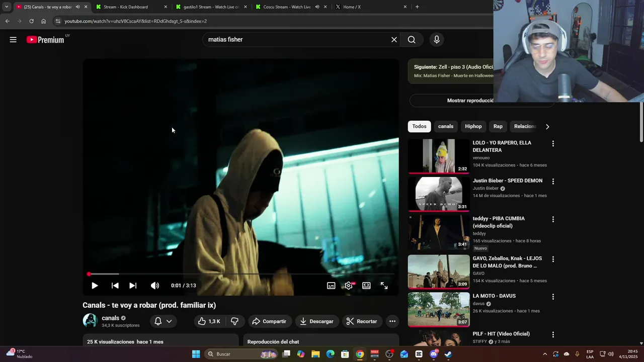
Task: Click the taskbar Buscar search box
Action: point(242,354)
